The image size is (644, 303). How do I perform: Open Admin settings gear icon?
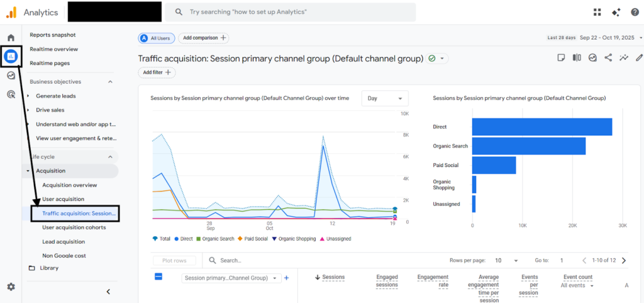coord(11,287)
